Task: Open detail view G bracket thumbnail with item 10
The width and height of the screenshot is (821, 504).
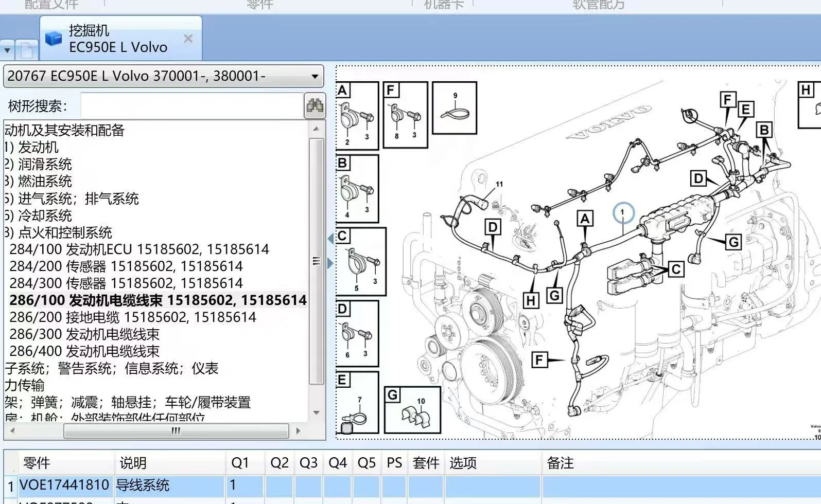Action: click(x=413, y=410)
